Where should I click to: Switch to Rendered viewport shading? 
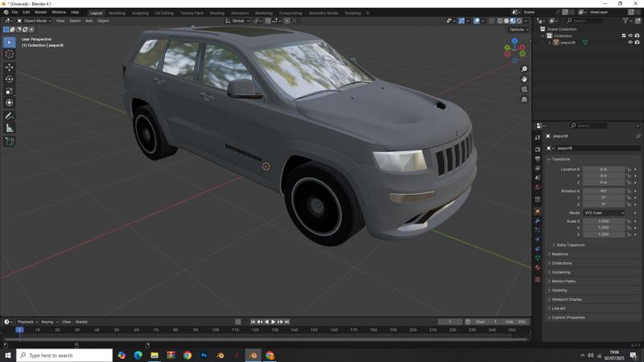point(519,21)
